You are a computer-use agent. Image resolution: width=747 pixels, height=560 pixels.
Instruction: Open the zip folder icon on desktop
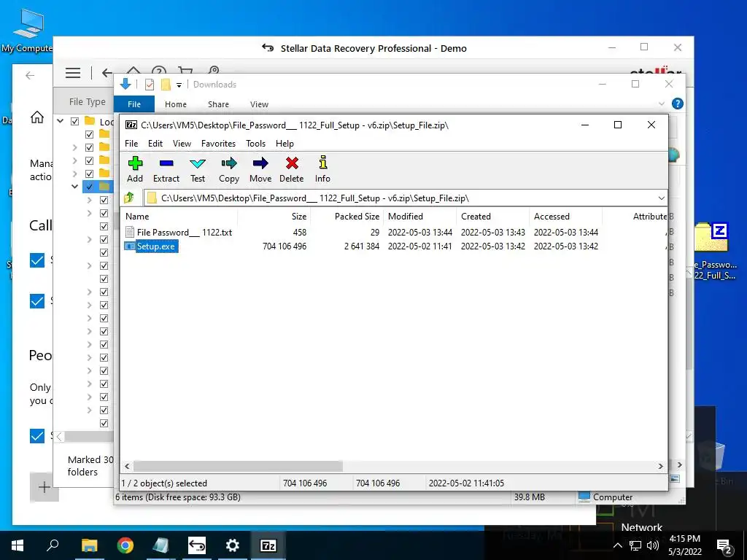point(711,237)
